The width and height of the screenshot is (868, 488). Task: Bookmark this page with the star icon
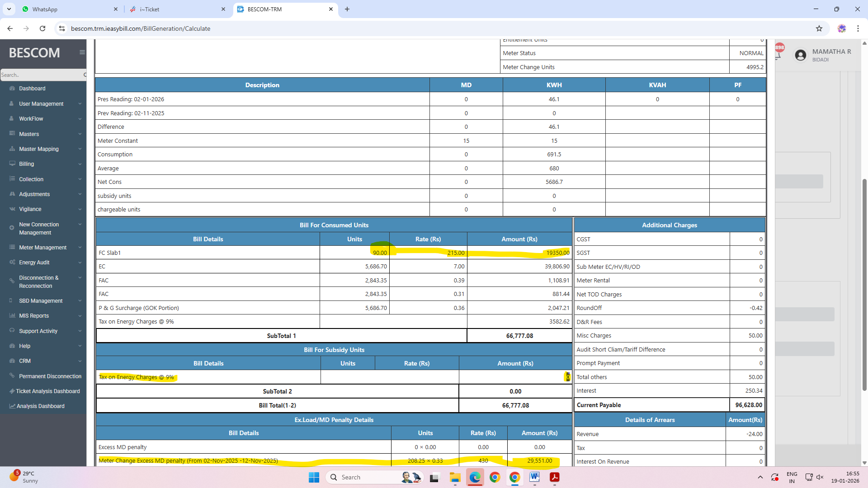(x=819, y=28)
